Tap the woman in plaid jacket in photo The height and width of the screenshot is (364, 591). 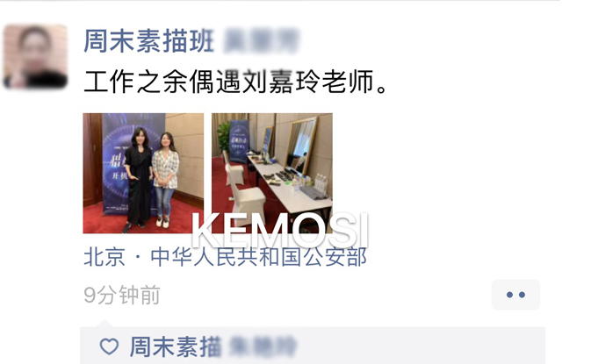tap(165, 180)
